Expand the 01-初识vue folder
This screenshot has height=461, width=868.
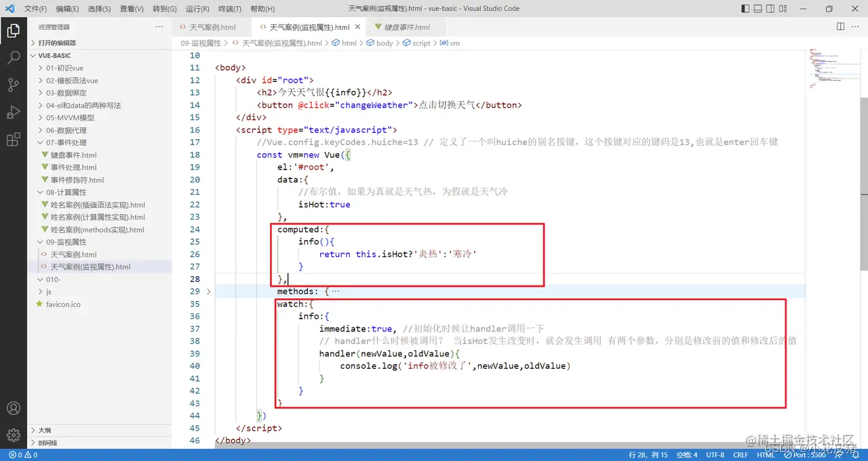tap(100, 68)
